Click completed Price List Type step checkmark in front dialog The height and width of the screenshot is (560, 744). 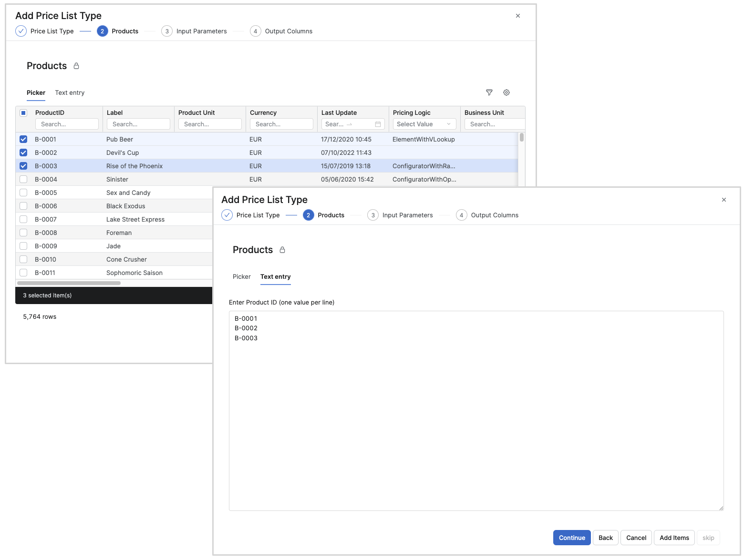[227, 215]
